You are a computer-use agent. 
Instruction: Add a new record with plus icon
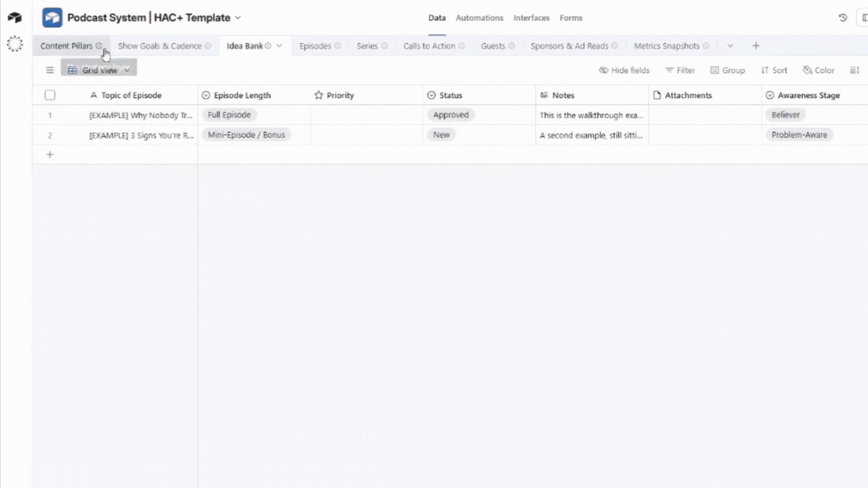(50, 155)
